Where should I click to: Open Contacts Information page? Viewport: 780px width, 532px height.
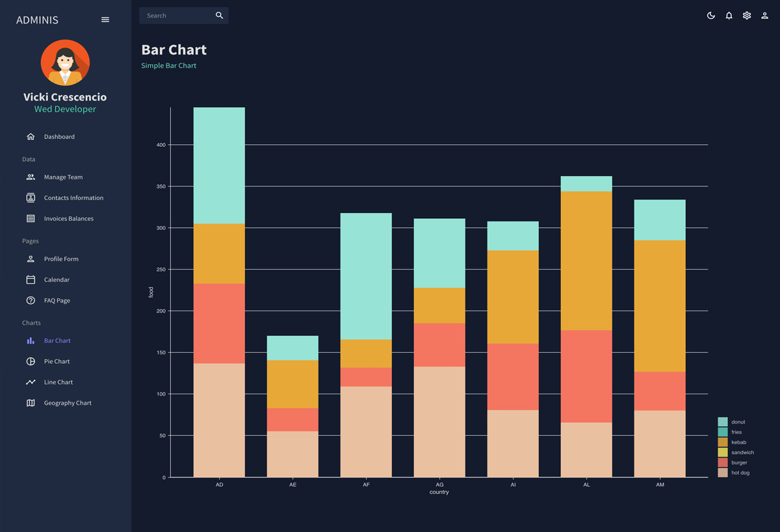[73, 197]
